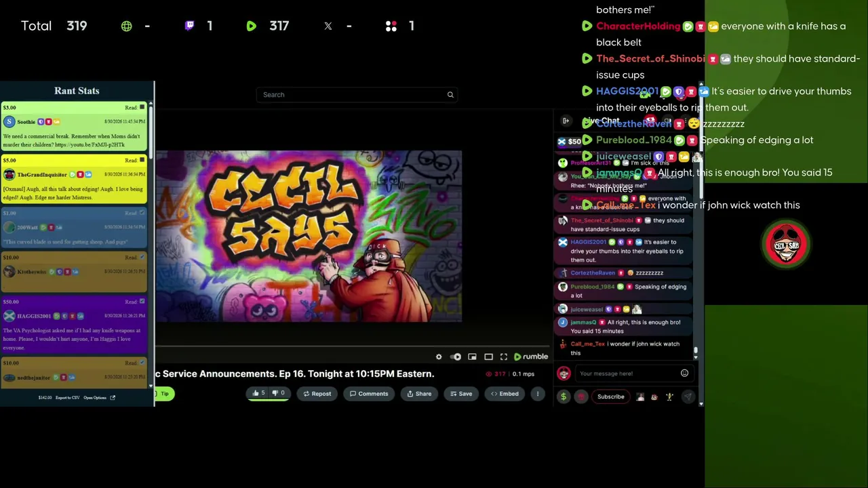Open the more options three-dot menu
Image resolution: width=868 pixels, height=488 pixels.
click(538, 394)
